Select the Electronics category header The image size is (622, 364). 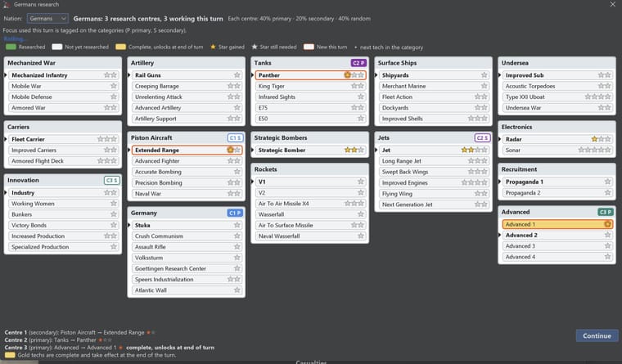(557, 127)
